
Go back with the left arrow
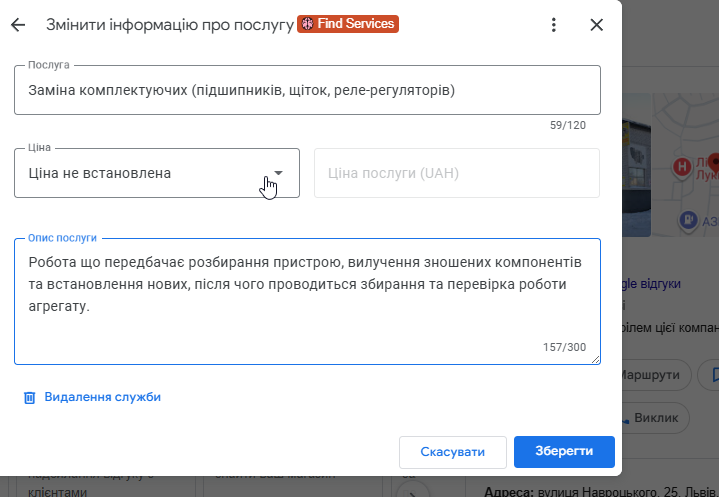(18, 25)
